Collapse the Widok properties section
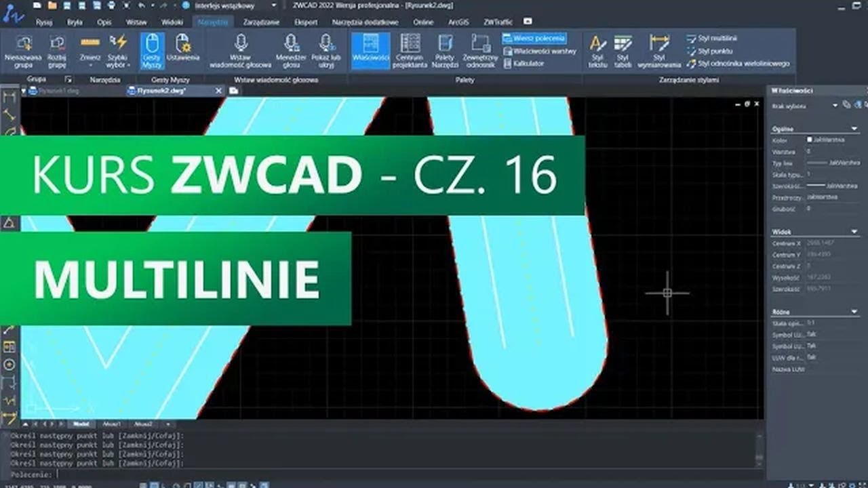Screen dimensions: 868x488 (854, 232)
